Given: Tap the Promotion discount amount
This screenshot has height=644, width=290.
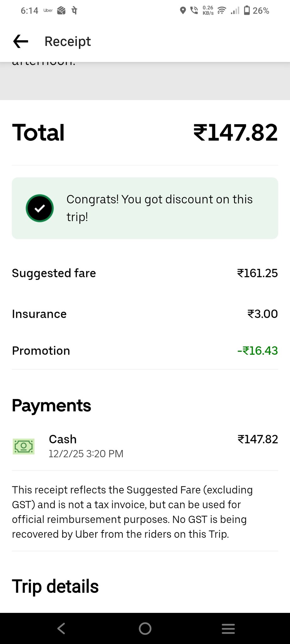Looking at the screenshot, I should click(258, 351).
